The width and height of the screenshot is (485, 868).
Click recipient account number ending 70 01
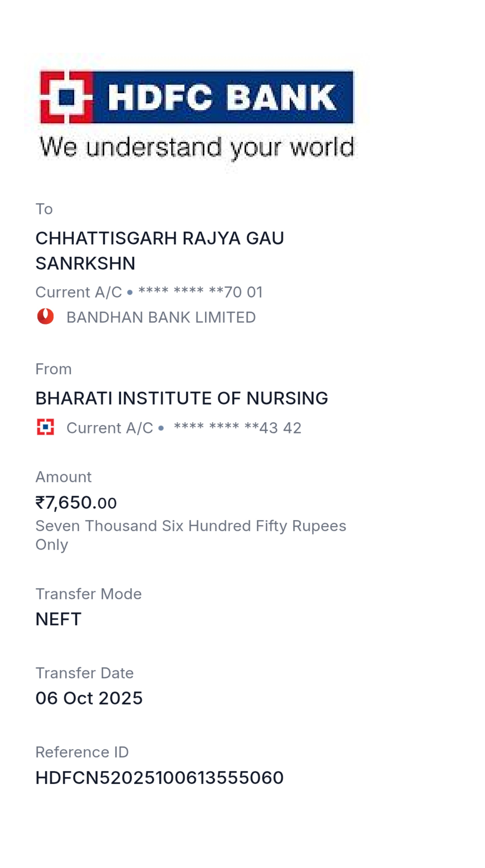[200, 292]
